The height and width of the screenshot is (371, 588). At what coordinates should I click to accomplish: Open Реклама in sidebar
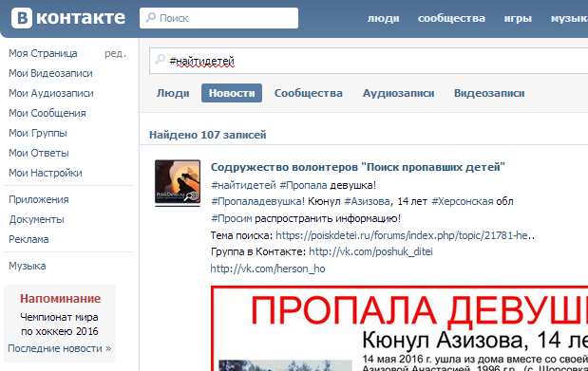[28, 239]
